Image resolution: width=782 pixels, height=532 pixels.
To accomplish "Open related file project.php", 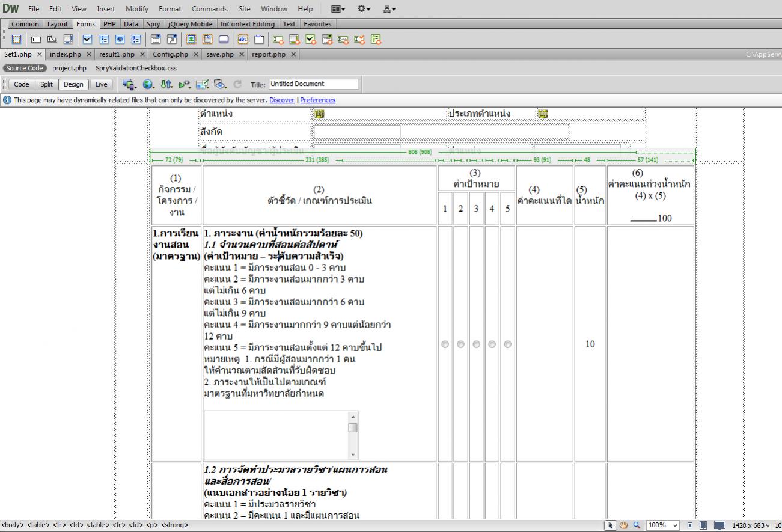I will click(x=69, y=68).
